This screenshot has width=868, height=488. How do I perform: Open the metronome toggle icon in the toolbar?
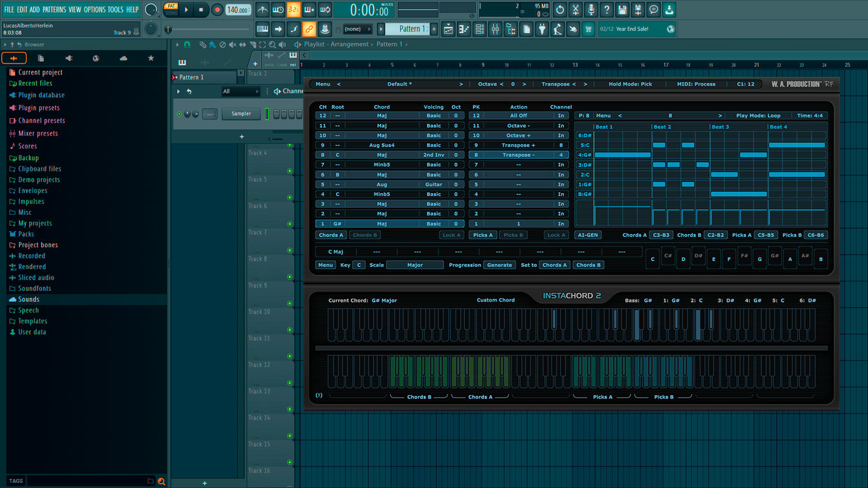point(262,10)
